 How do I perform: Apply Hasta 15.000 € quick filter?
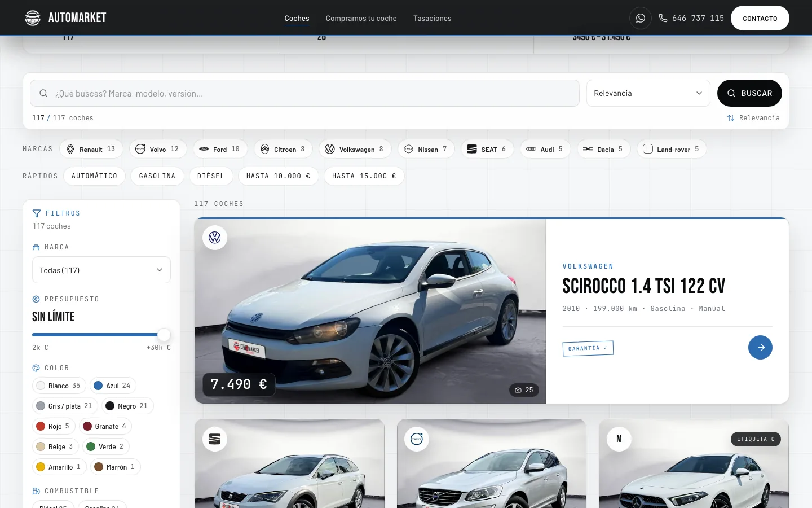364,176
